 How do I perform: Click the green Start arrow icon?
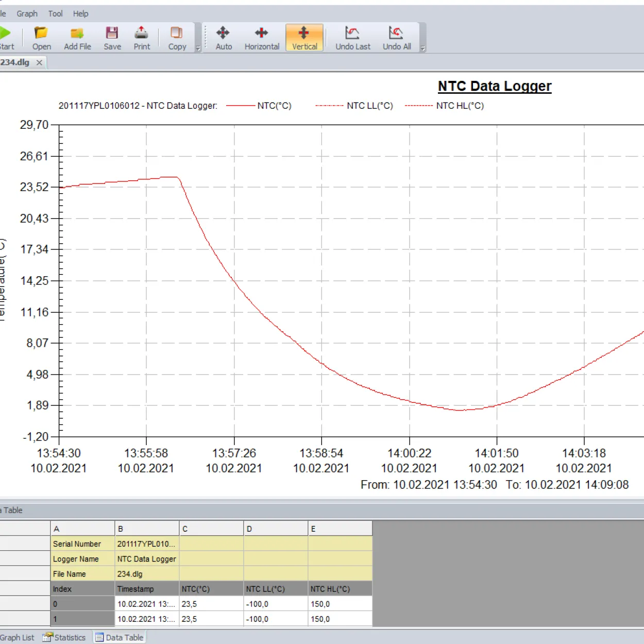[x=5, y=33]
